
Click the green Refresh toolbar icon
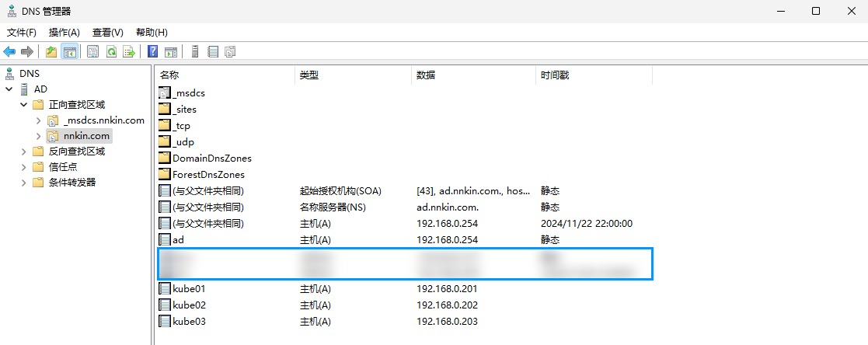tap(111, 52)
